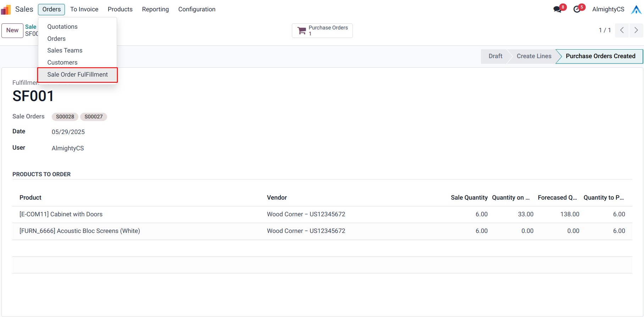
Task: Click the New button
Action: (x=12, y=30)
